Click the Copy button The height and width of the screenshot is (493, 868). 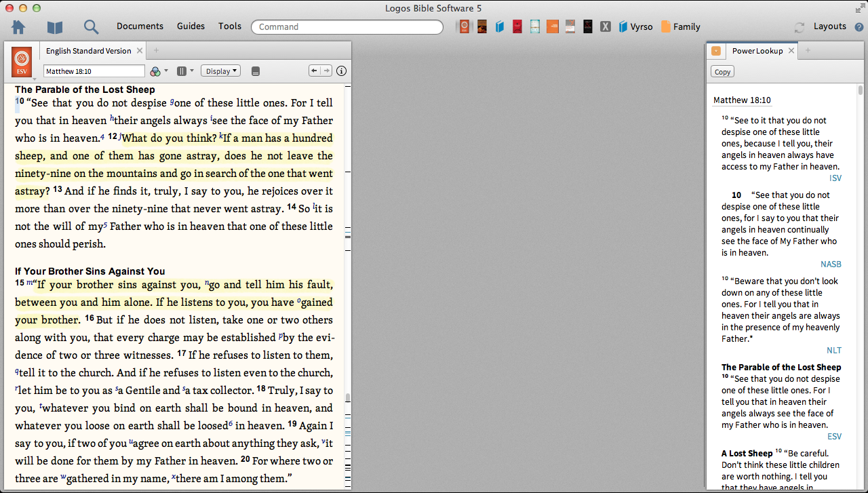click(722, 72)
